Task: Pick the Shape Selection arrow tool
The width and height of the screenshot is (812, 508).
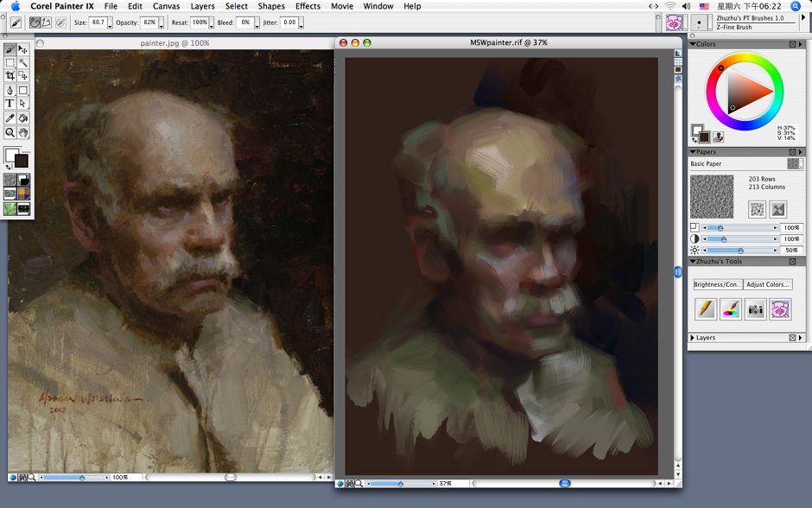Action: [x=23, y=104]
